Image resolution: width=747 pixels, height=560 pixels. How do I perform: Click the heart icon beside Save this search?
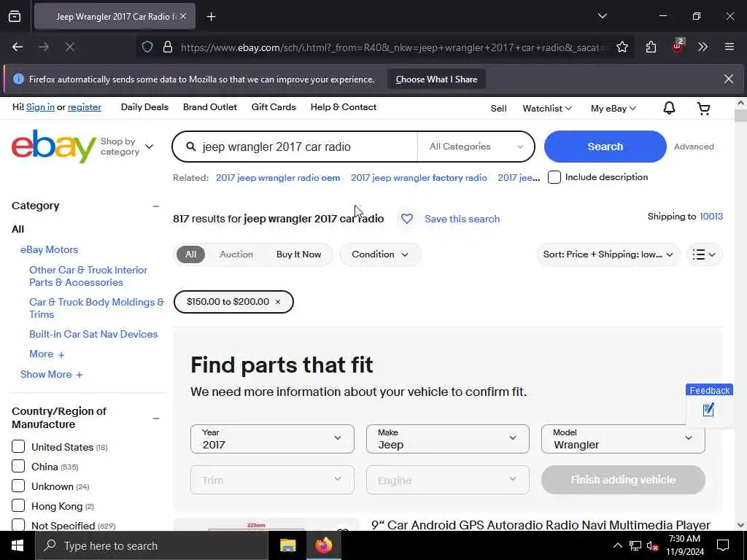point(407,219)
